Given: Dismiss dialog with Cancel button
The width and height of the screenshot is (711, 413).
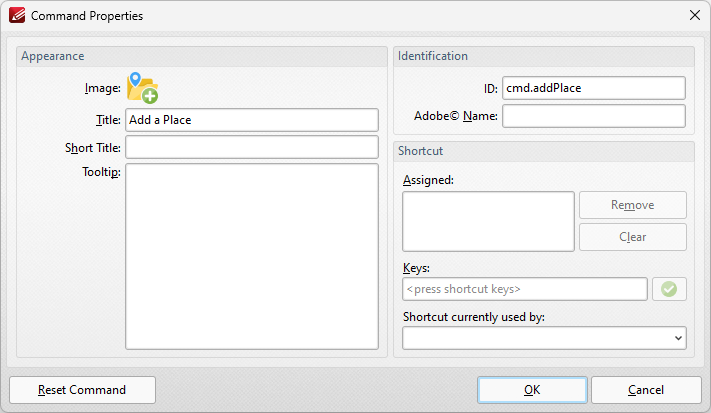Looking at the screenshot, I should point(646,390).
